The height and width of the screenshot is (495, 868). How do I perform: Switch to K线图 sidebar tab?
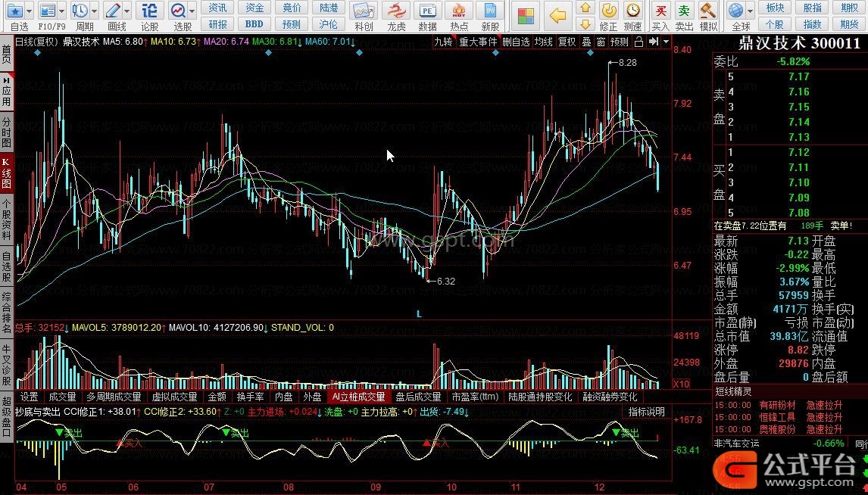click(x=6, y=173)
